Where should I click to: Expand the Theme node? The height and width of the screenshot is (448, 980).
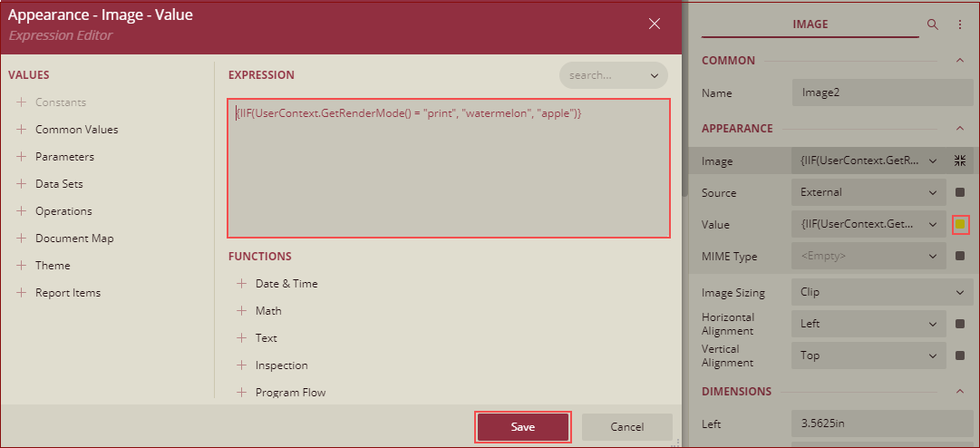(x=22, y=265)
